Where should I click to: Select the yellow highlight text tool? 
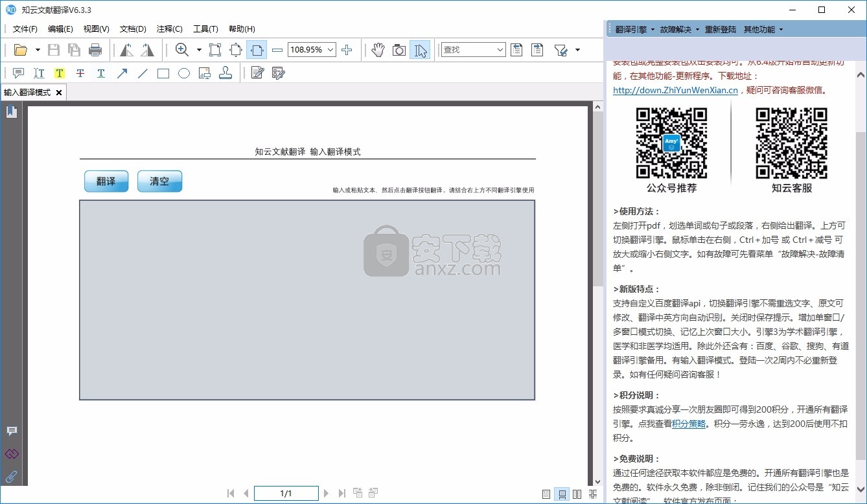point(60,73)
